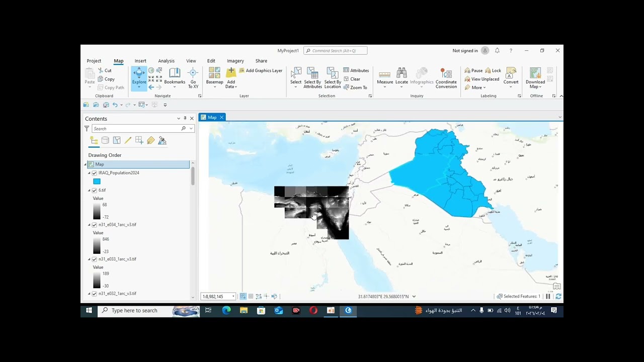
Task: Click the Command Search box
Action: pos(336,51)
